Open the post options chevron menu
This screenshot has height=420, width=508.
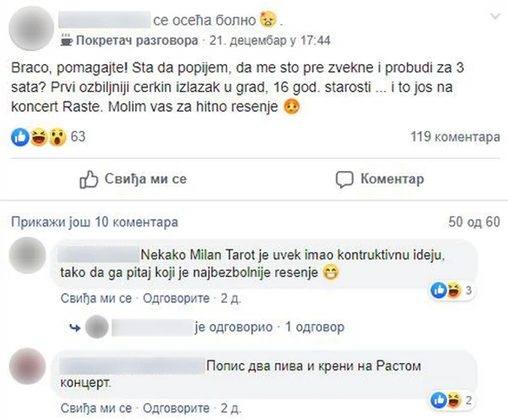pos(495,17)
